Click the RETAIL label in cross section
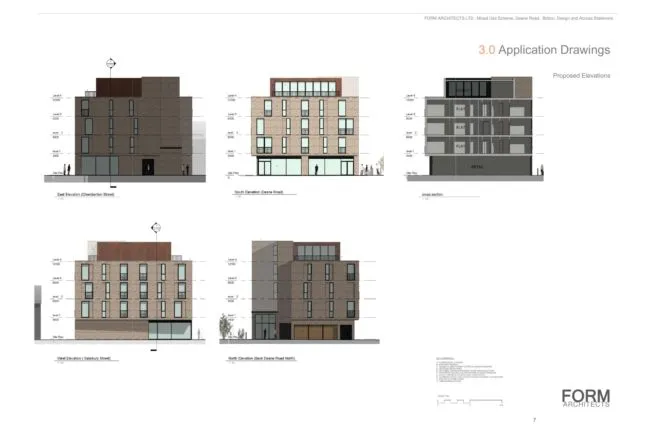Screen dimensions: 659x438 coord(477,167)
